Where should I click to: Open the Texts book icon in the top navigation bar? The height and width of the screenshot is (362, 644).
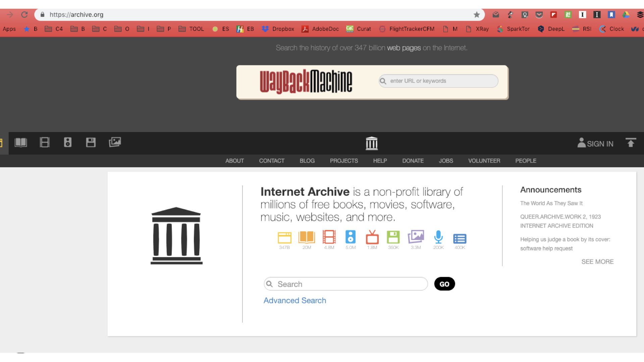(x=21, y=143)
